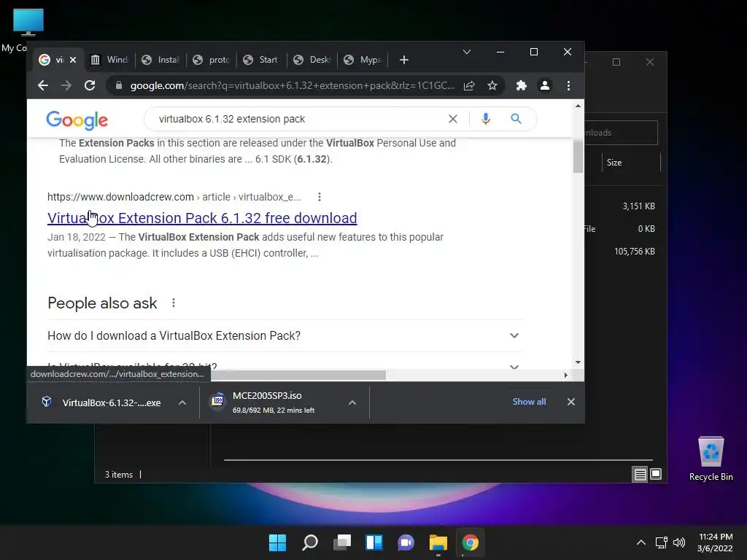
Task: Switch Explorer to details view icon
Action: 640,474
